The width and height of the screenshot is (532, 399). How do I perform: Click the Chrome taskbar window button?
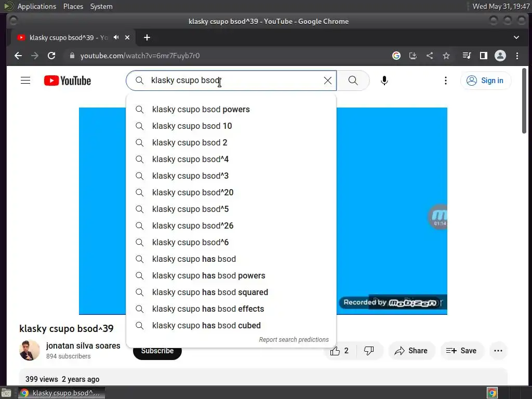(x=61, y=393)
